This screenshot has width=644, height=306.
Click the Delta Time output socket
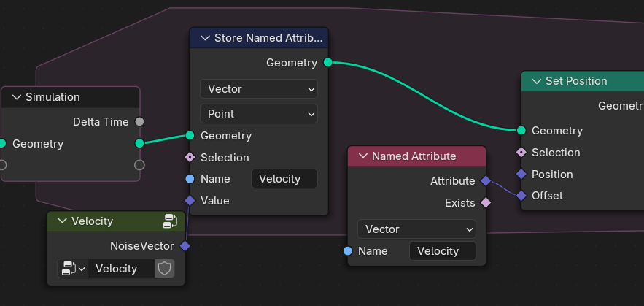click(139, 122)
